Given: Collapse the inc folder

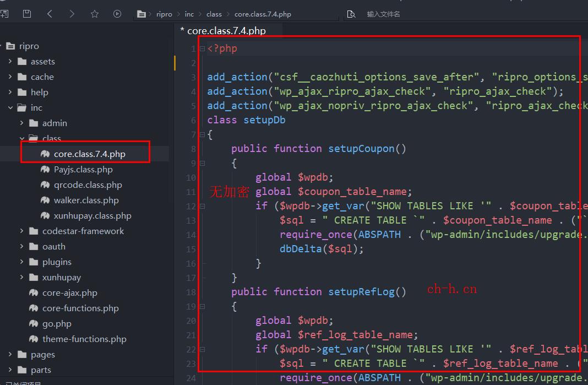Looking at the screenshot, I should tap(10, 107).
